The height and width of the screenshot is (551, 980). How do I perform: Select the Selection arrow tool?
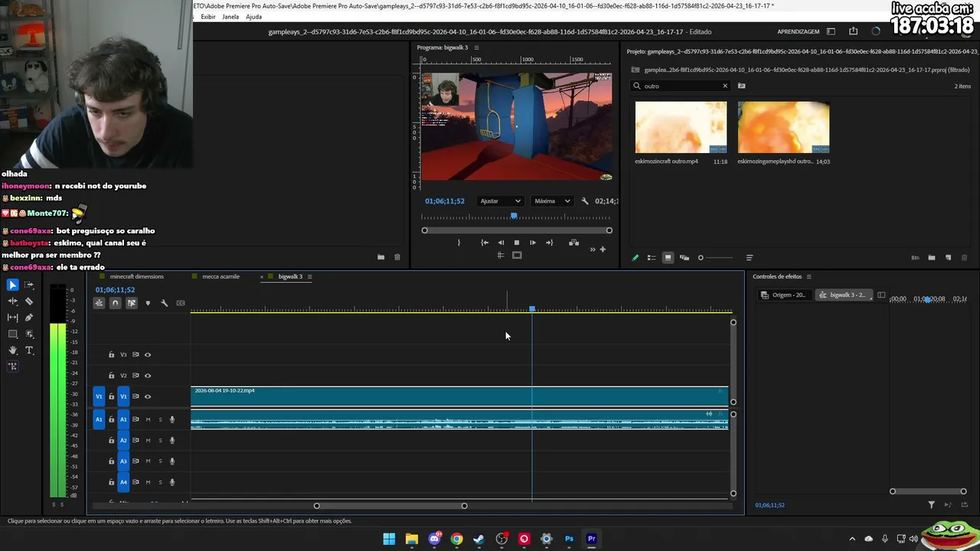[13, 285]
